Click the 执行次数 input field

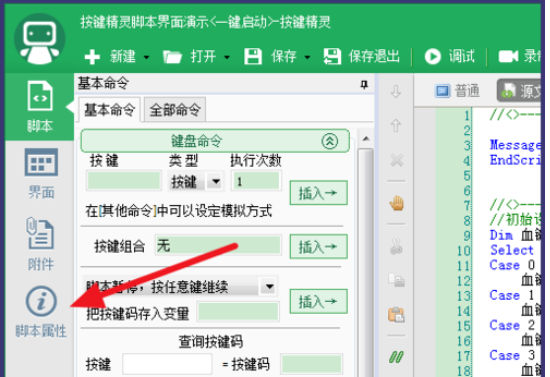pos(256,181)
